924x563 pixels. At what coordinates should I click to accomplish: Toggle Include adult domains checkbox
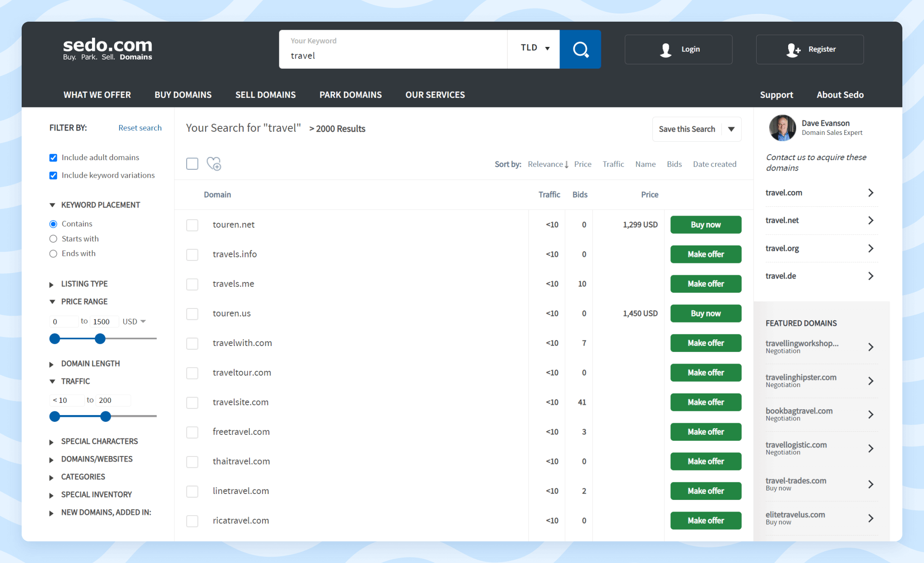(x=53, y=157)
